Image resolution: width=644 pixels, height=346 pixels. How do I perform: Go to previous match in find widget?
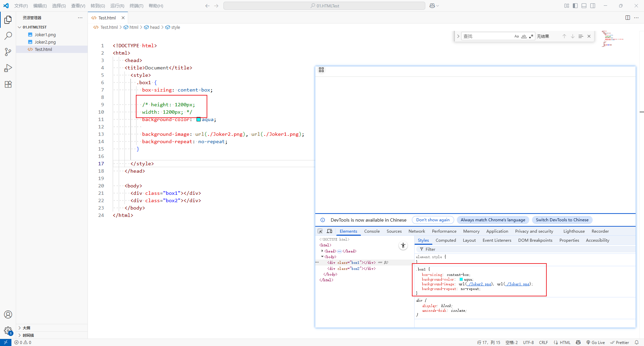(x=564, y=36)
